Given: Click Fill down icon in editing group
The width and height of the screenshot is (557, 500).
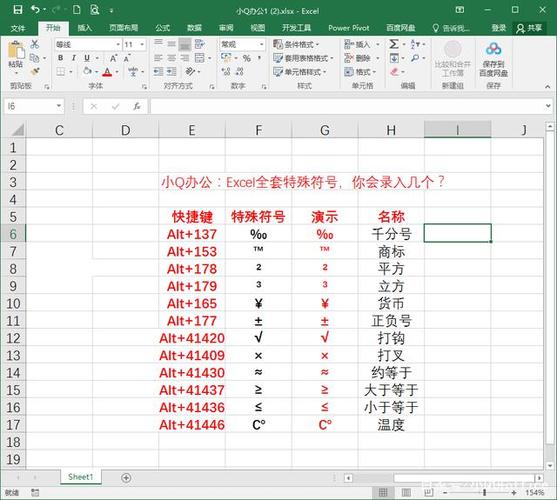Looking at the screenshot, I should [394, 58].
